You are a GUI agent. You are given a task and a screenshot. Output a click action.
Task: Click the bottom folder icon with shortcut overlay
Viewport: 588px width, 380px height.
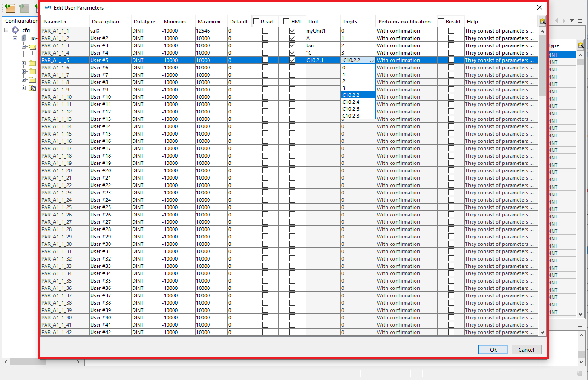pyautogui.click(x=32, y=87)
